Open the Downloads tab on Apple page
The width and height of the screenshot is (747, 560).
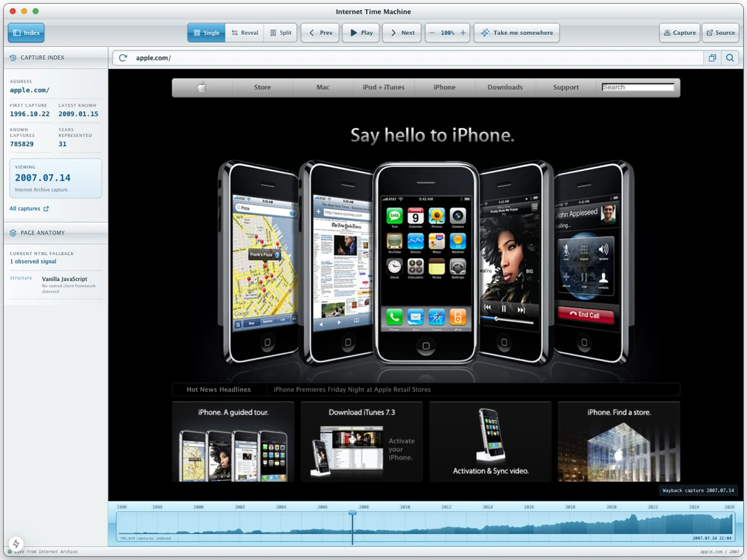point(505,88)
